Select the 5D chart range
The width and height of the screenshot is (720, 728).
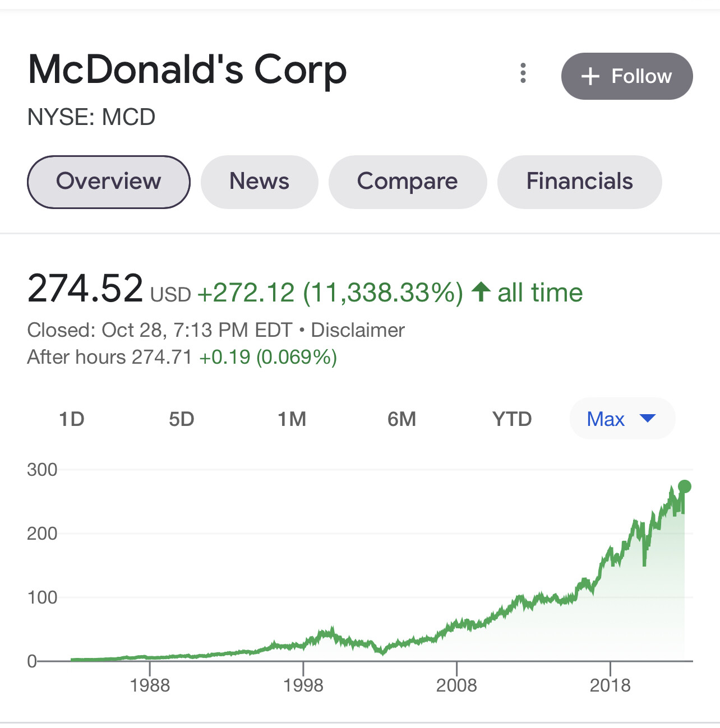[x=182, y=419]
